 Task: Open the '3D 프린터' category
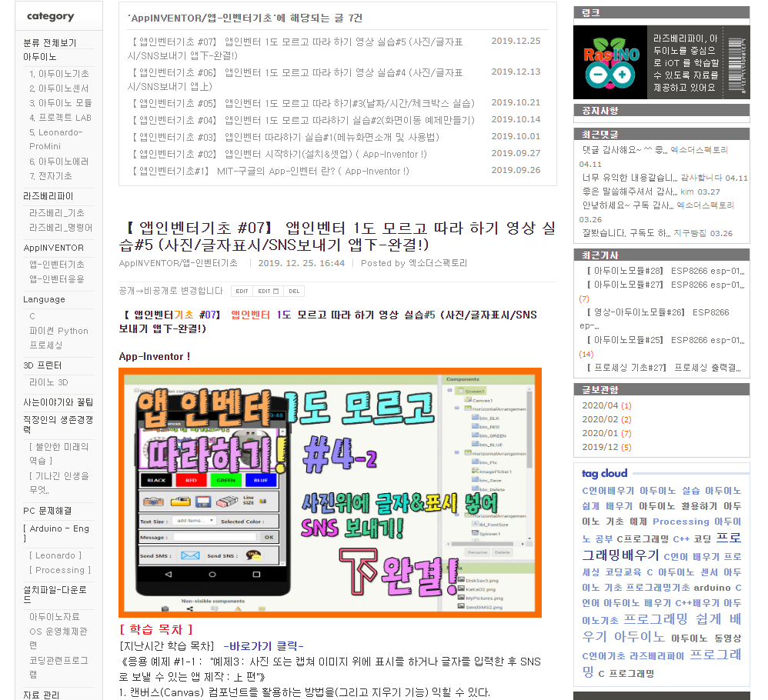42,365
